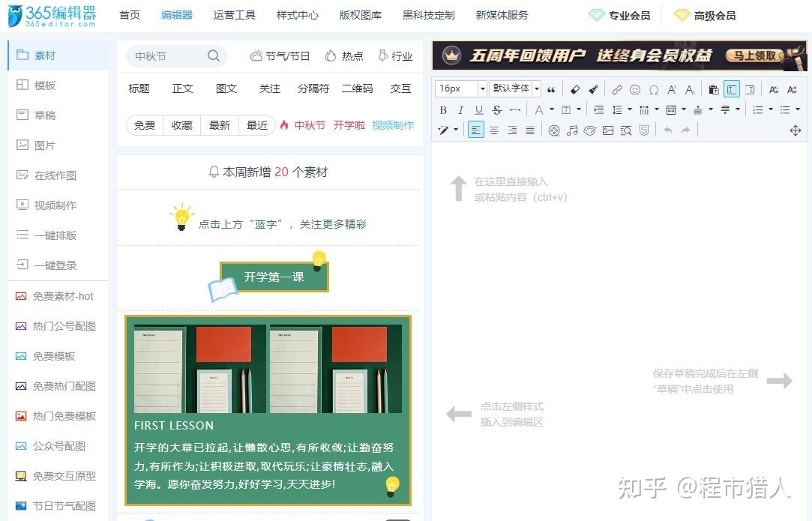Click the insert image icon
Viewport: 812px width, 521px height.
pos(609,130)
